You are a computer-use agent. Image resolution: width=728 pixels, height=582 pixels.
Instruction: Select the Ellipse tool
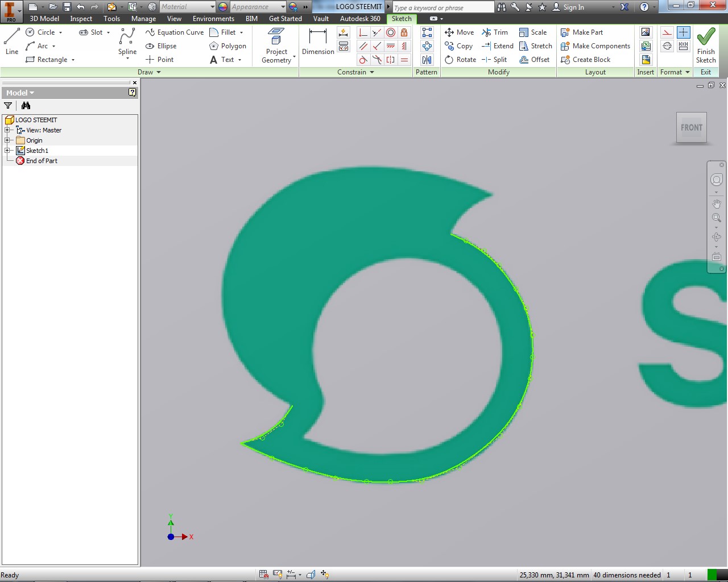click(x=161, y=46)
